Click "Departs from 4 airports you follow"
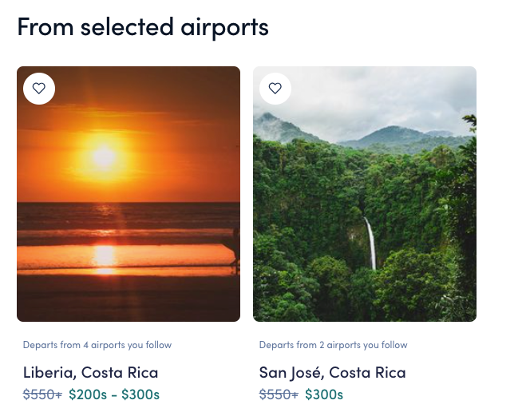This screenshot has height=420, width=530. [97, 345]
